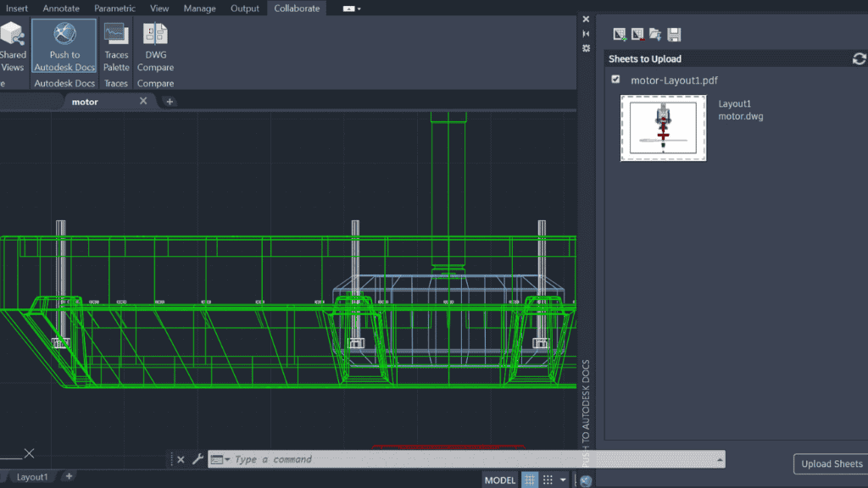Viewport: 868px width, 488px height.
Task: Open the Annotate ribbon tab
Action: point(61,8)
